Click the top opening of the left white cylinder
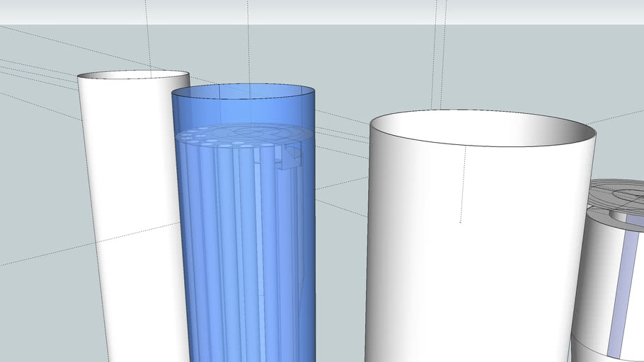The height and width of the screenshot is (362, 644). tap(134, 75)
